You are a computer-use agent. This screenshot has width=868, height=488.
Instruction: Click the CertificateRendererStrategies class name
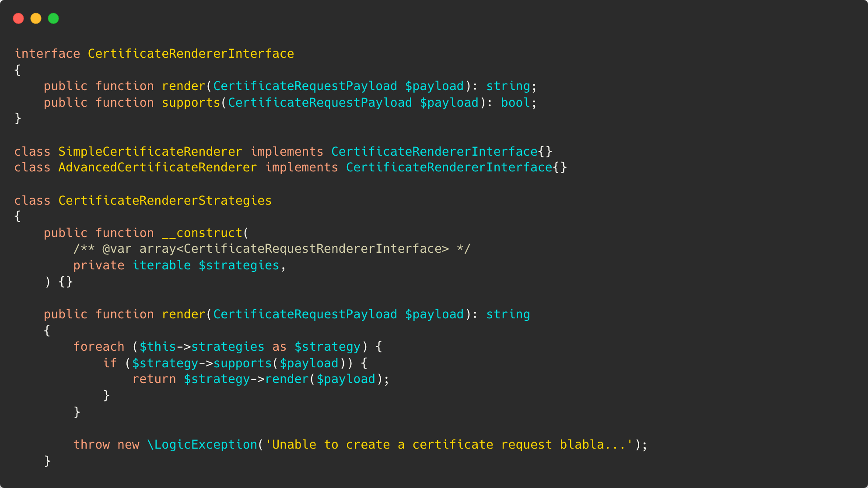pos(165,201)
